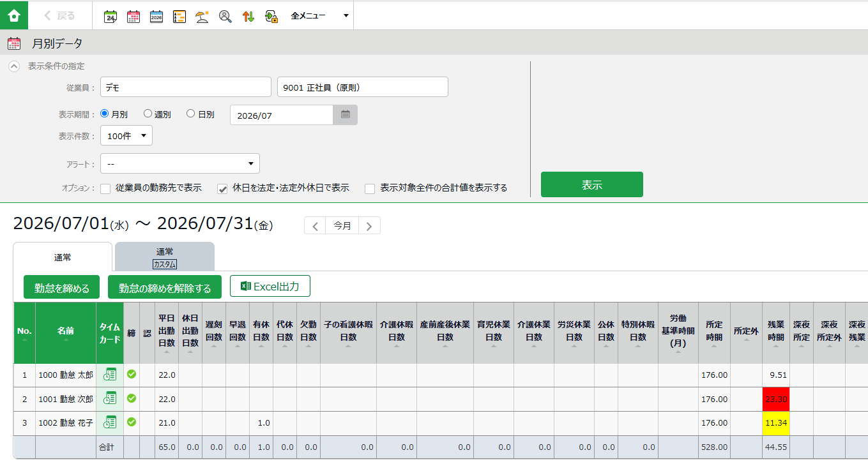Open the employee search magnifier icon
The width and height of the screenshot is (868, 471).
pos(225,17)
